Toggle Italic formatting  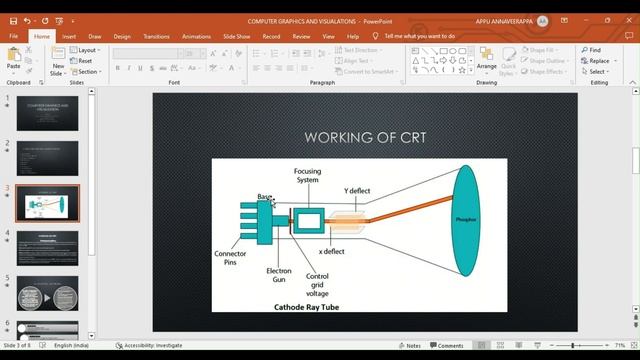tap(129, 68)
